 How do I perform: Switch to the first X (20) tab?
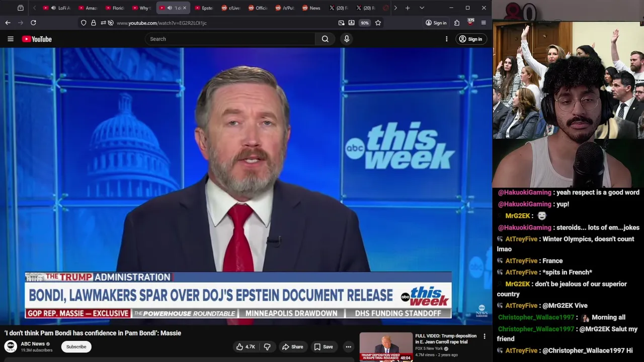(339, 8)
